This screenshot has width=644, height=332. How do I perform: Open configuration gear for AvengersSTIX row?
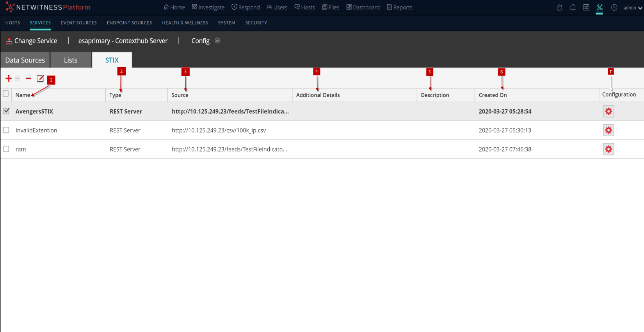click(x=608, y=111)
